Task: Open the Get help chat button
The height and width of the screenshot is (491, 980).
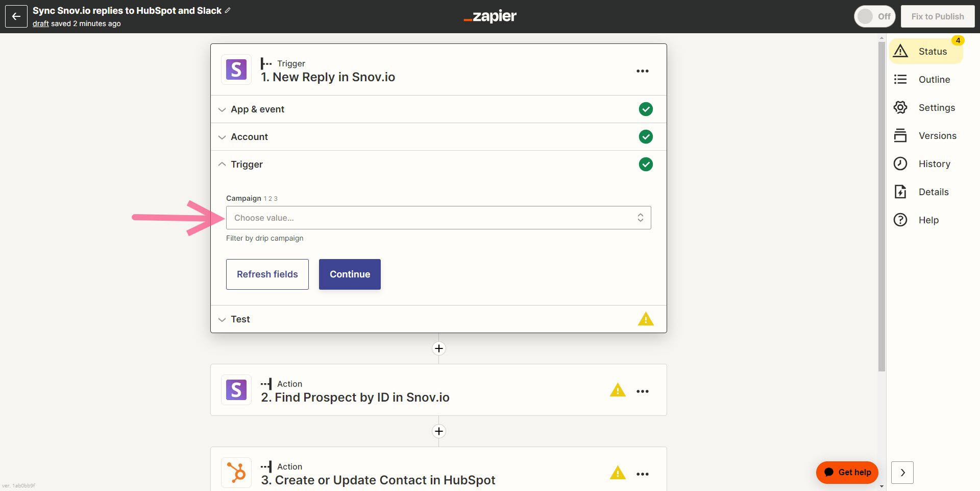Action: coord(847,472)
